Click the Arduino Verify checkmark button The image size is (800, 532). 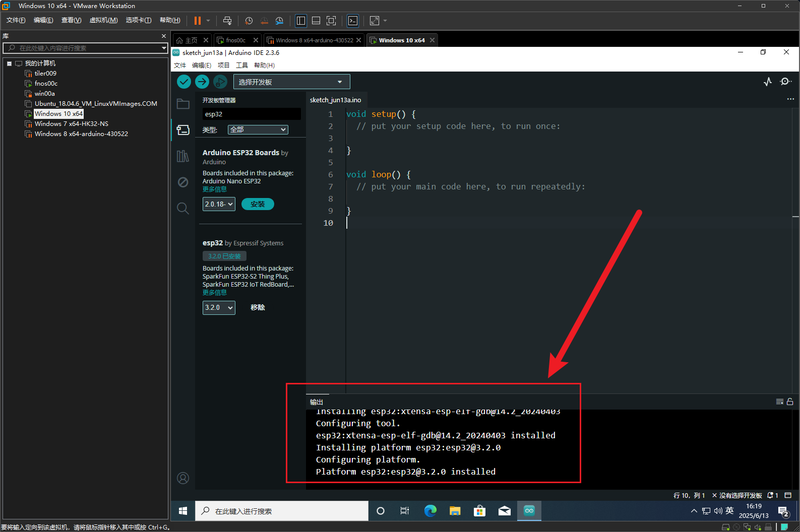(x=184, y=82)
